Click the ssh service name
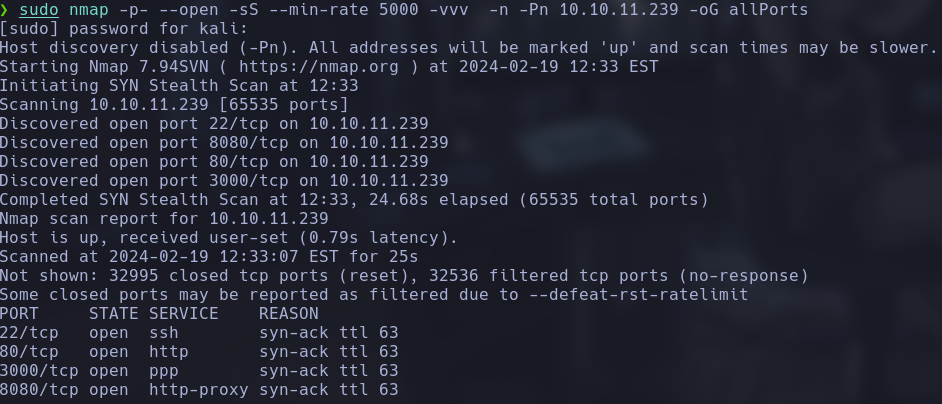 163,333
